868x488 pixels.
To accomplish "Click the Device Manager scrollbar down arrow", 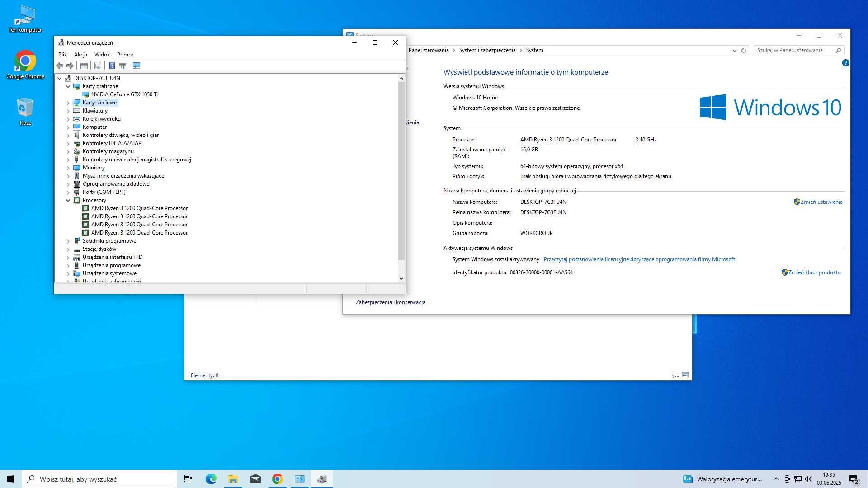I will [401, 279].
